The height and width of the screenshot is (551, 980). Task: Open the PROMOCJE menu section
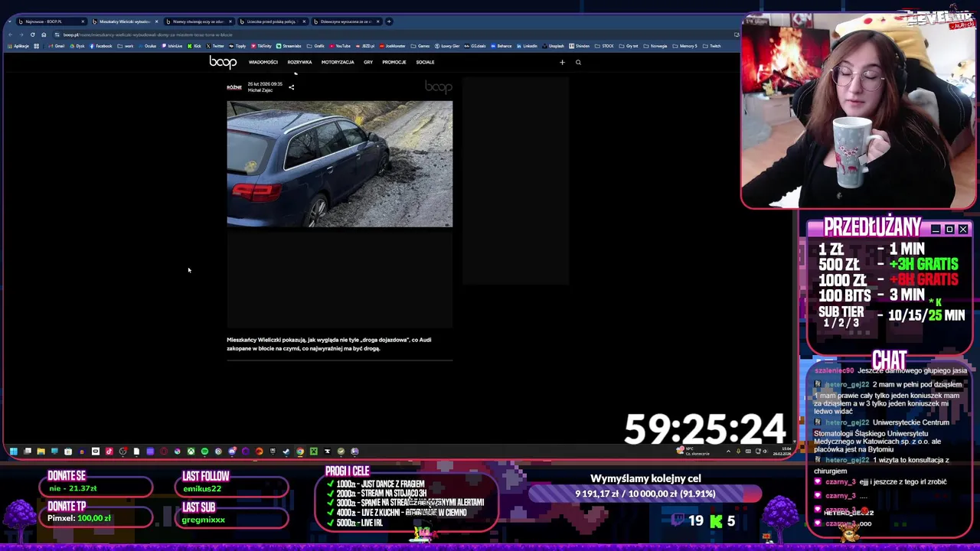click(x=394, y=62)
